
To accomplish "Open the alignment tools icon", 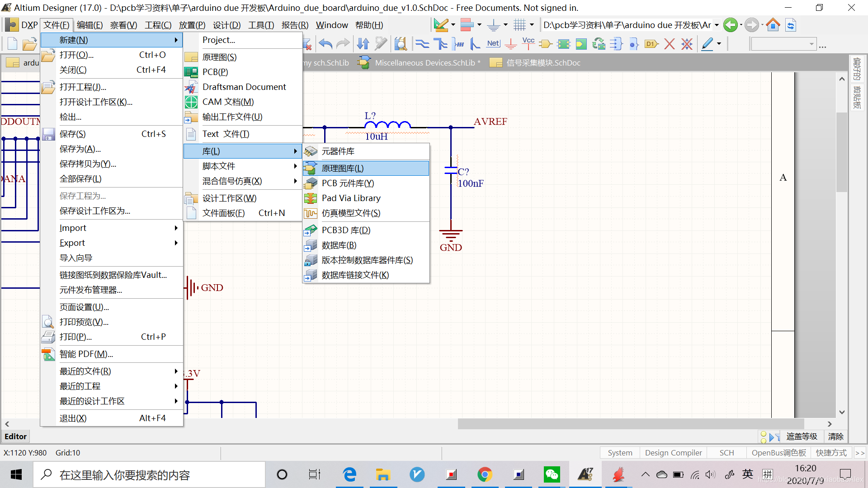I will coord(467,25).
